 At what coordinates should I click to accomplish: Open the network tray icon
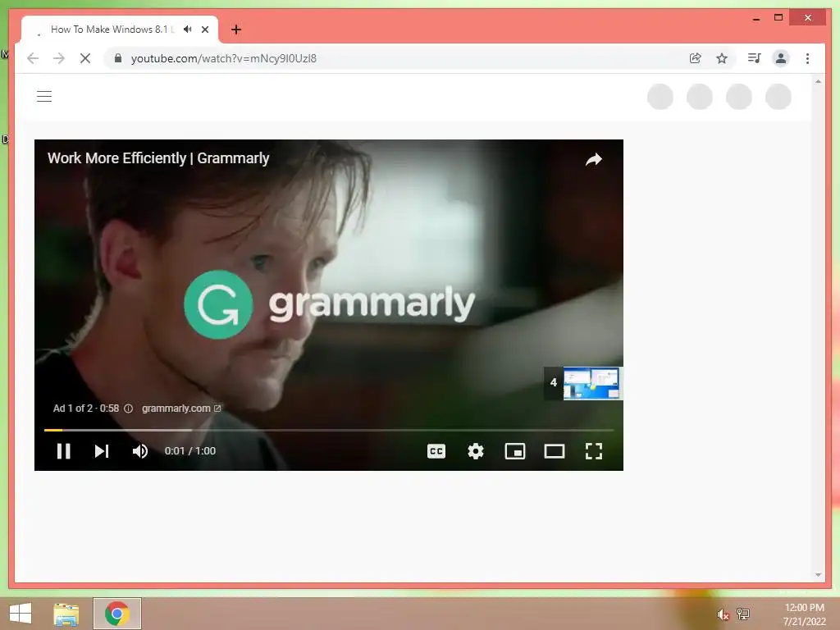coord(743,614)
